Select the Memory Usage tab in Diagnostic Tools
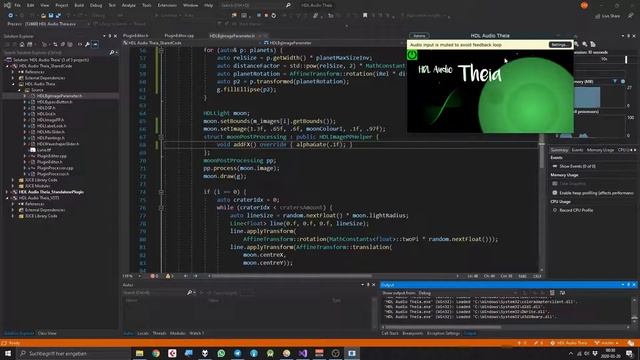The image size is (640, 360). (600, 150)
